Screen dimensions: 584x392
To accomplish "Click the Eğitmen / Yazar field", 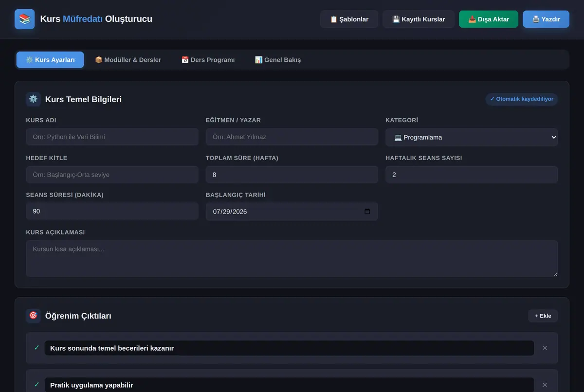I will pos(292,137).
